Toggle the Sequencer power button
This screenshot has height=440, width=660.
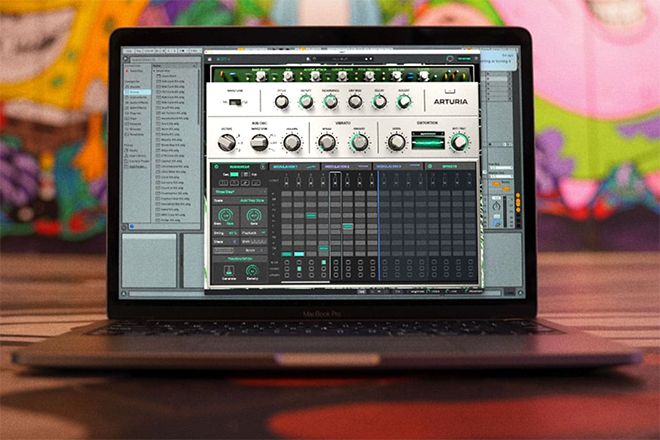216,167
